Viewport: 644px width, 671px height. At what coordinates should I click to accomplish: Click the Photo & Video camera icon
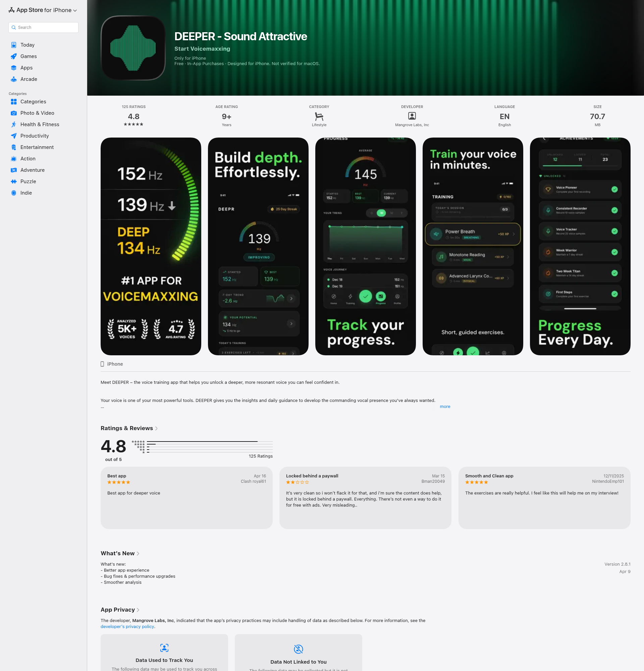pyautogui.click(x=14, y=113)
